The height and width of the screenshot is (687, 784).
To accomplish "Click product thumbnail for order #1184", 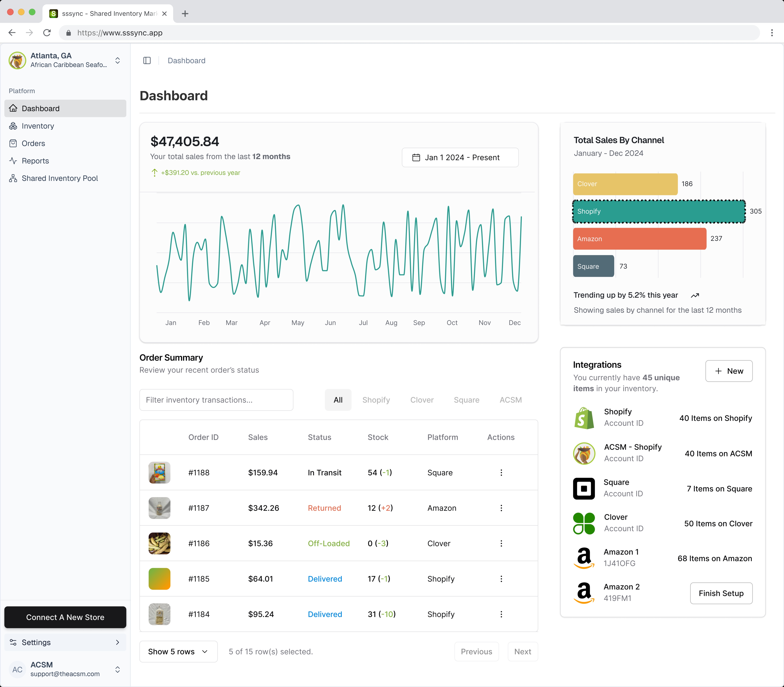I will (159, 614).
